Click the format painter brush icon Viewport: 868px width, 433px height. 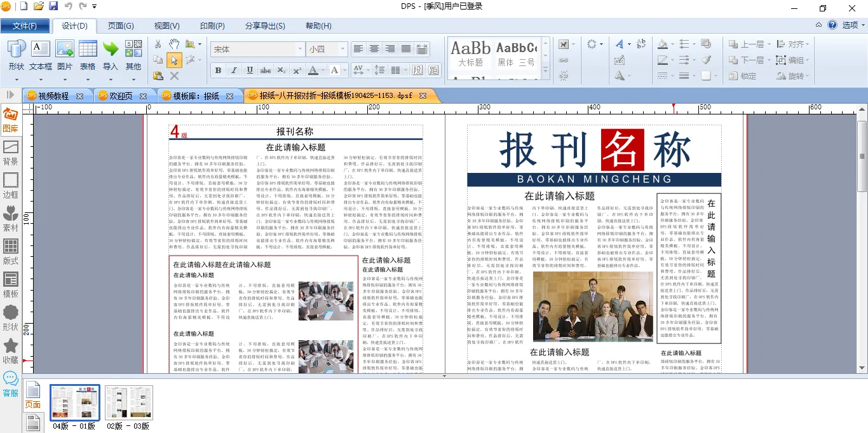click(x=706, y=60)
